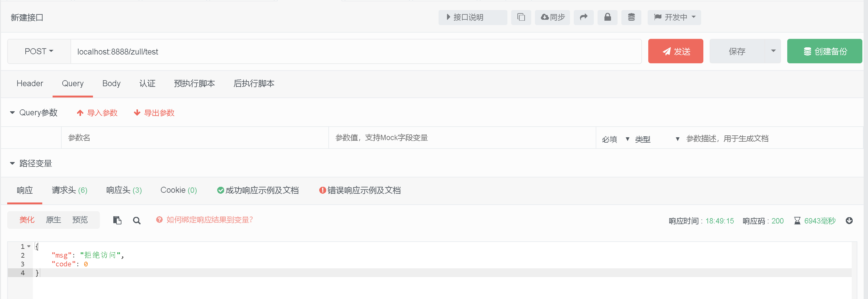Open the 必填 dropdown
This screenshot has width=868, height=299.
pos(616,139)
